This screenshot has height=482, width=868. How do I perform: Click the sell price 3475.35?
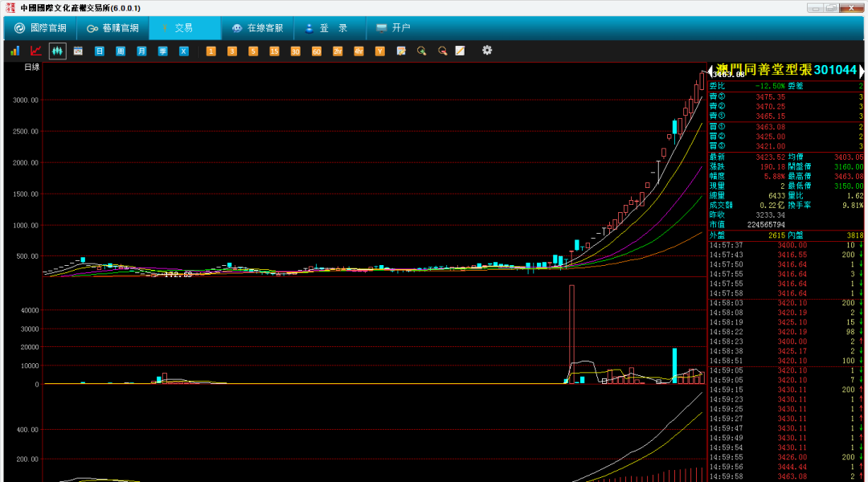770,97
